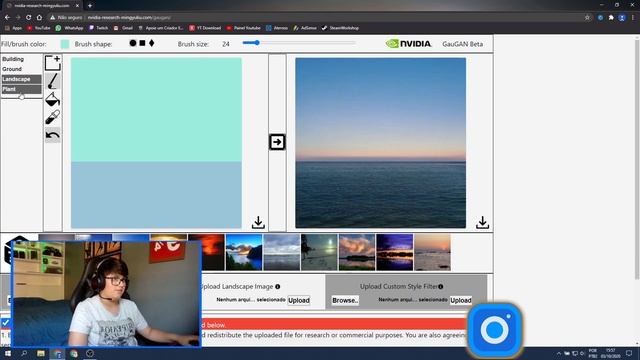Bookmark this page with star icon
The width and height of the screenshot is (640, 360).
[x=587, y=18]
